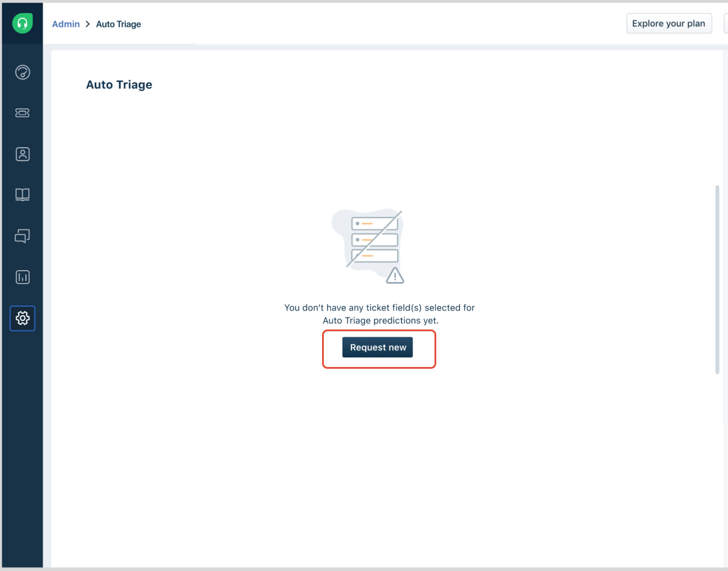The height and width of the screenshot is (571, 728).
Task: Open the Forums chat icon
Action: tap(22, 236)
